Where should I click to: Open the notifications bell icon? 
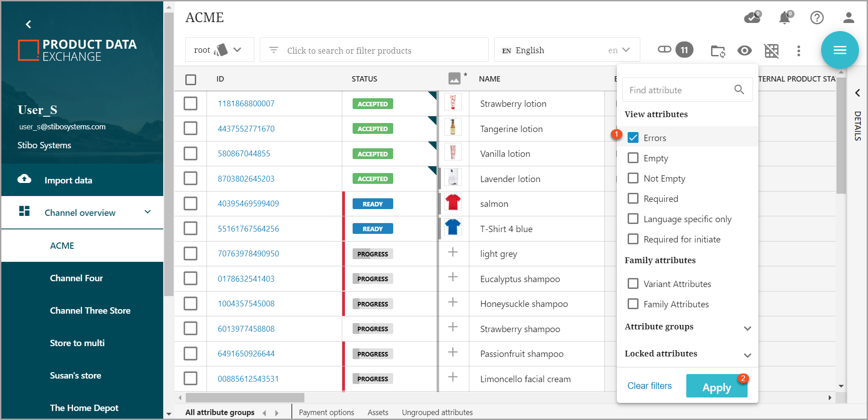pos(785,18)
